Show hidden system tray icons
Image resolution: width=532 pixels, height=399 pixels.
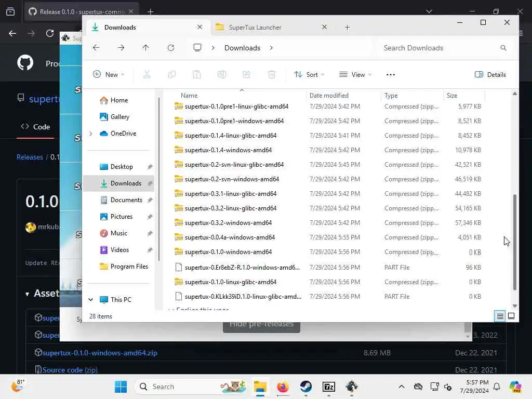click(402, 387)
